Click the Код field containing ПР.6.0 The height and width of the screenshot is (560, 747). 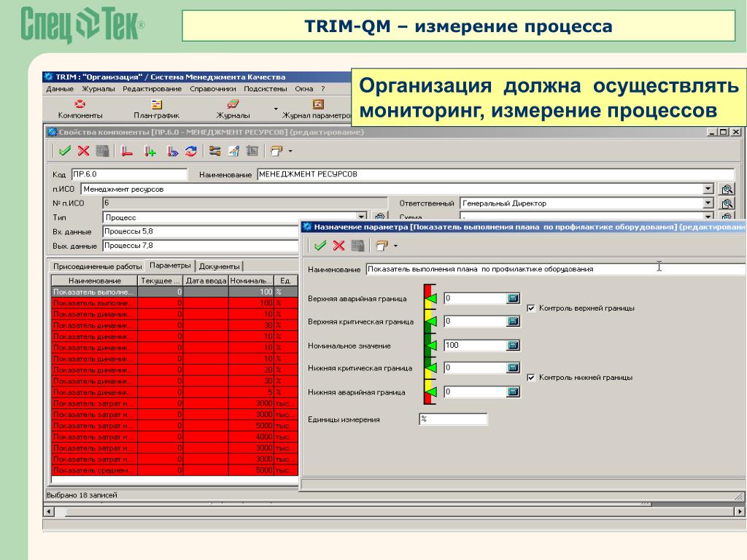click(129, 174)
